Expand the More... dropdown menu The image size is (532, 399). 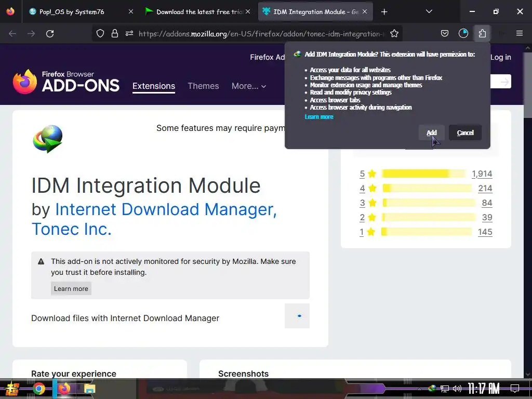(x=249, y=86)
